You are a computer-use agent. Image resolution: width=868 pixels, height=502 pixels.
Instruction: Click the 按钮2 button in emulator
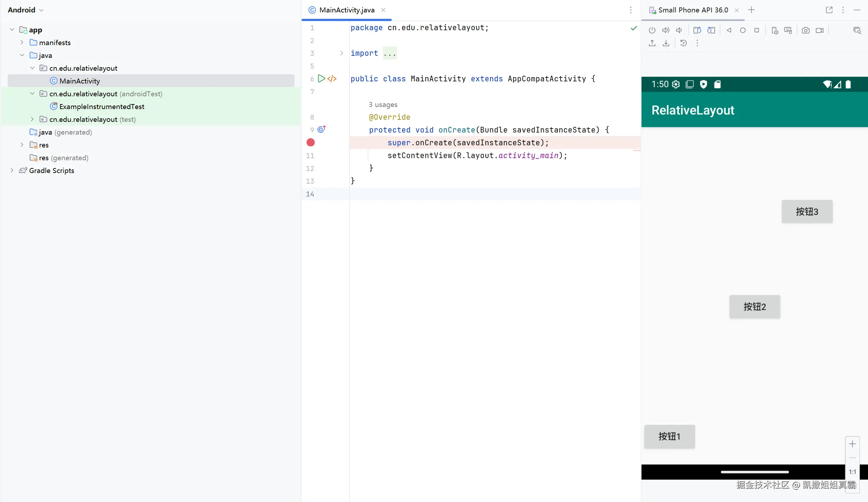(x=755, y=307)
